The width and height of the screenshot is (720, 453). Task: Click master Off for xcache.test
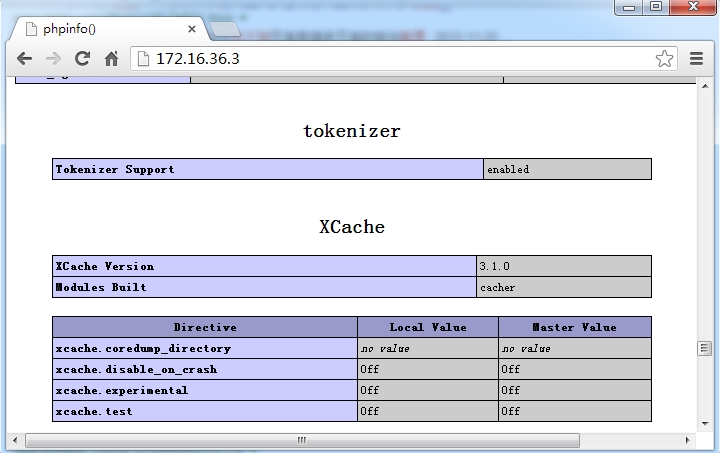click(575, 411)
